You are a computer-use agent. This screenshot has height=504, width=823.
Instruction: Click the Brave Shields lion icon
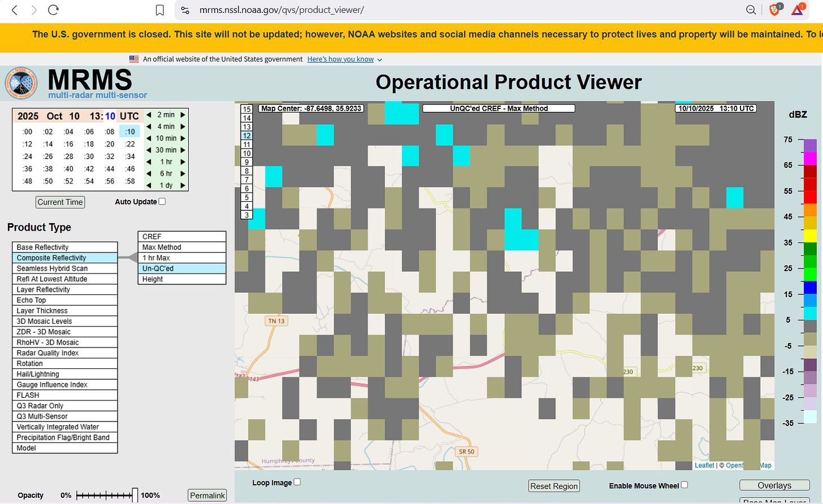774,10
